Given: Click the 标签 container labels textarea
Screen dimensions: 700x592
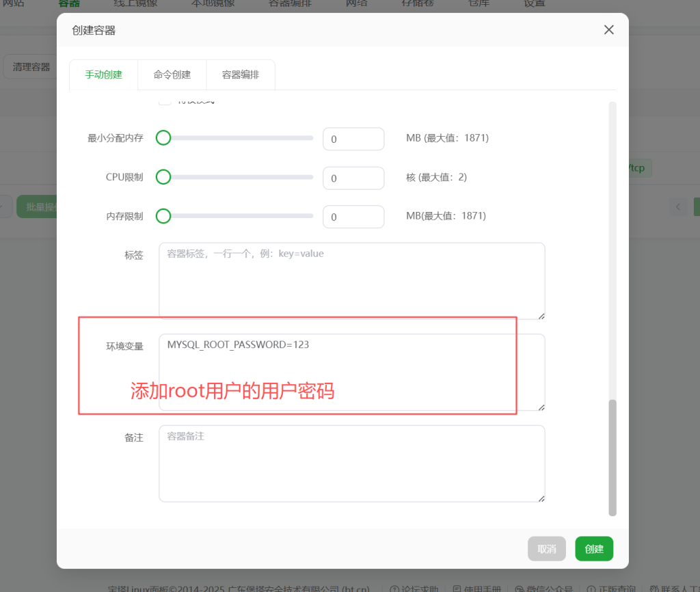Looking at the screenshot, I should pyautogui.click(x=352, y=281).
